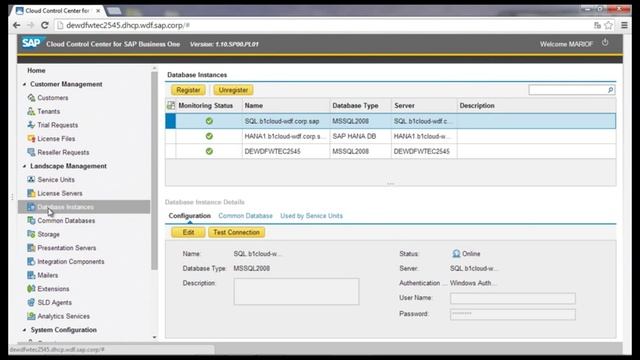Open the Storage icon
The width and height of the screenshot is (640, 360).
[31, 234]
